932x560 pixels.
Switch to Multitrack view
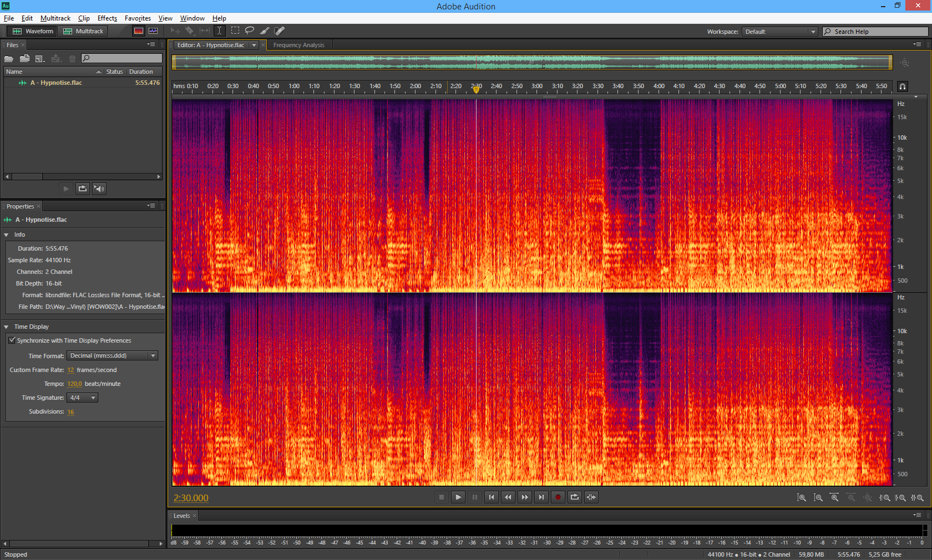(x=83, y=31)
